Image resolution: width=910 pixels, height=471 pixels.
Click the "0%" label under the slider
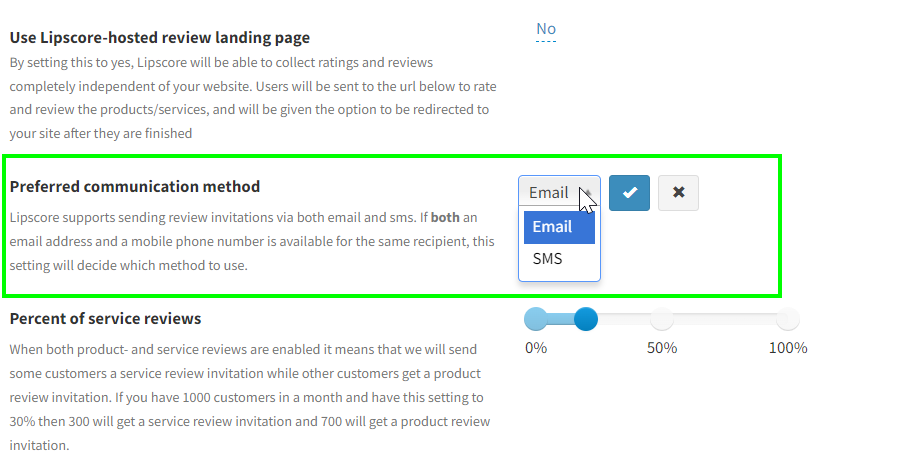coord(536,348)
